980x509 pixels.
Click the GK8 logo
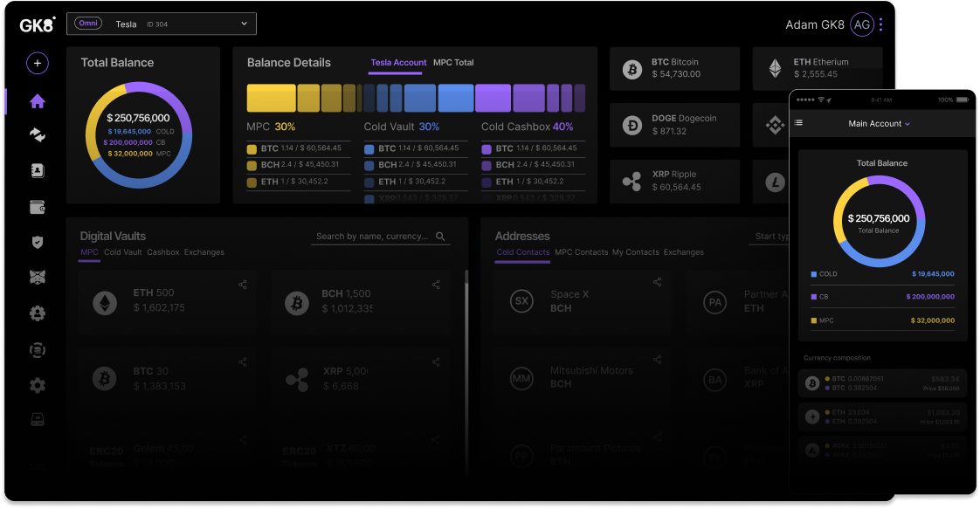coord(38,25)
